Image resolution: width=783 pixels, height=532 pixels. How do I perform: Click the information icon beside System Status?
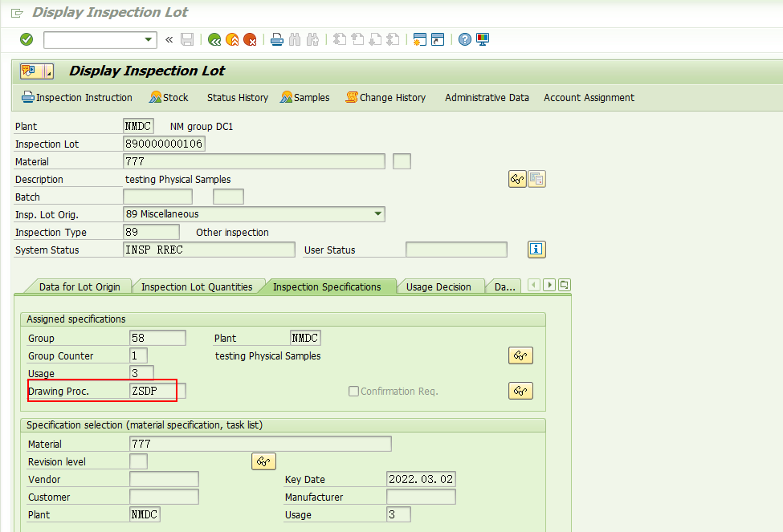536,250
